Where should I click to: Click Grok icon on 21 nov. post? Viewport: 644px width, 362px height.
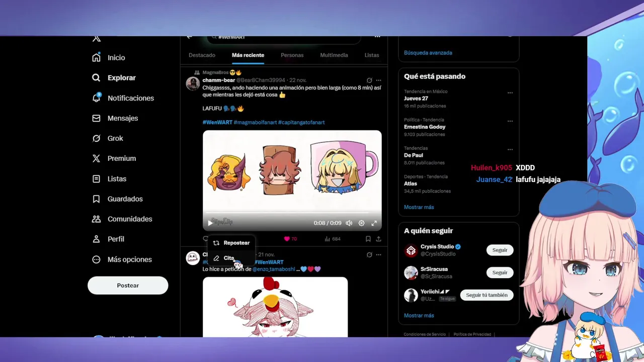point(369,255)
